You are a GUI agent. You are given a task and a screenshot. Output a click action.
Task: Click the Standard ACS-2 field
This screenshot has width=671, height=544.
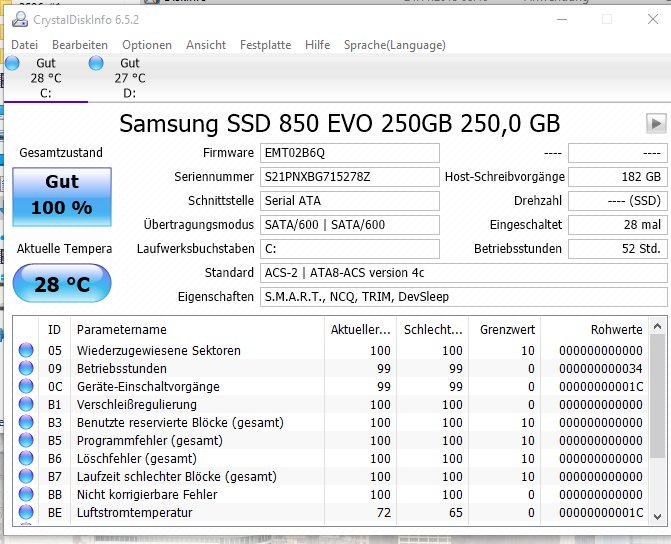[x=463, y=273]
